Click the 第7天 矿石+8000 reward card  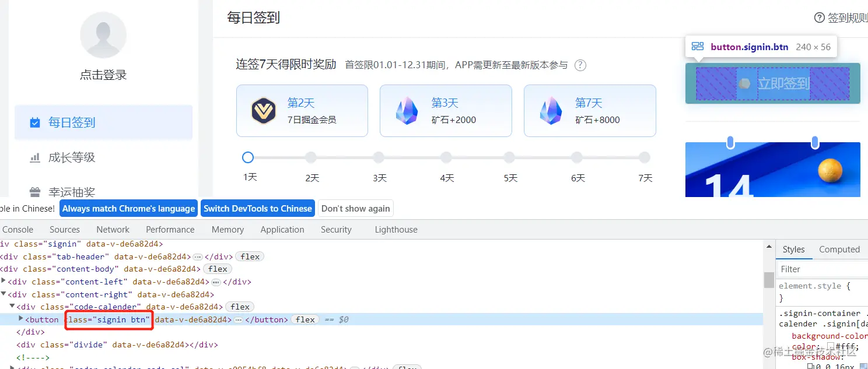tap(590, 111)
